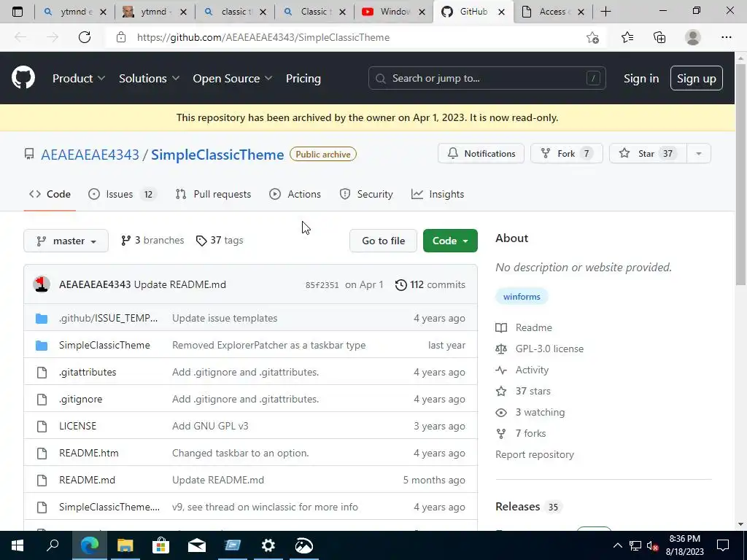Open a new tab with the plus icon
The height and width of the screenshot is (560, 747).
click(605, 12)
